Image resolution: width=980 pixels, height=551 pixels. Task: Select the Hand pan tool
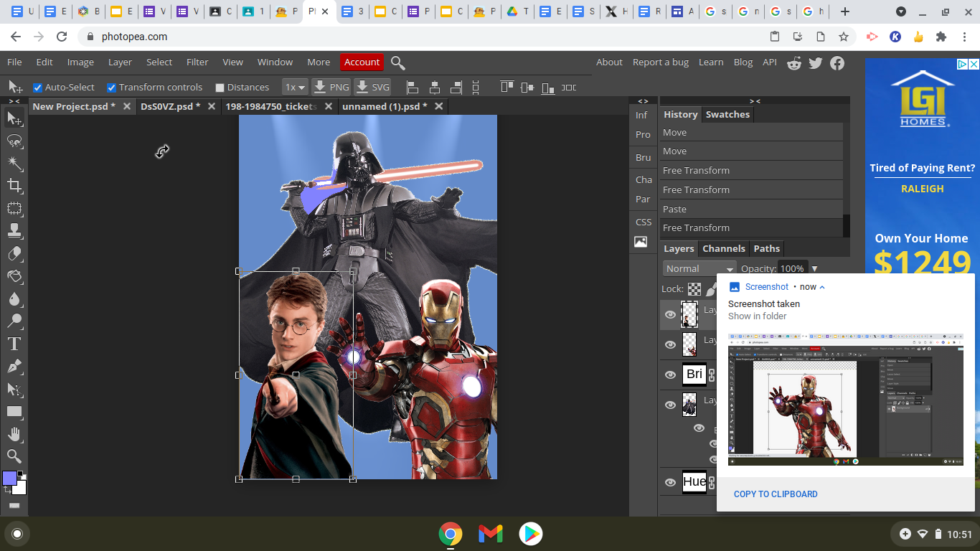tap(14, 433)
